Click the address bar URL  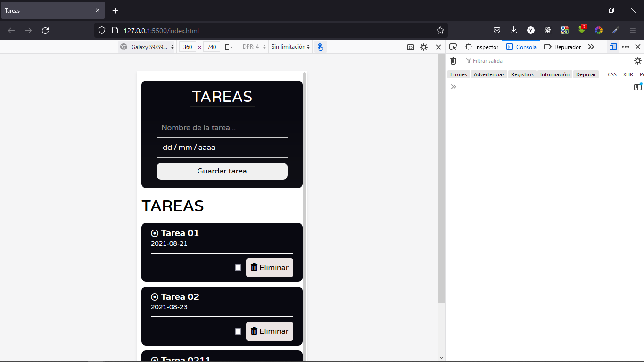[x=161, y=31]
